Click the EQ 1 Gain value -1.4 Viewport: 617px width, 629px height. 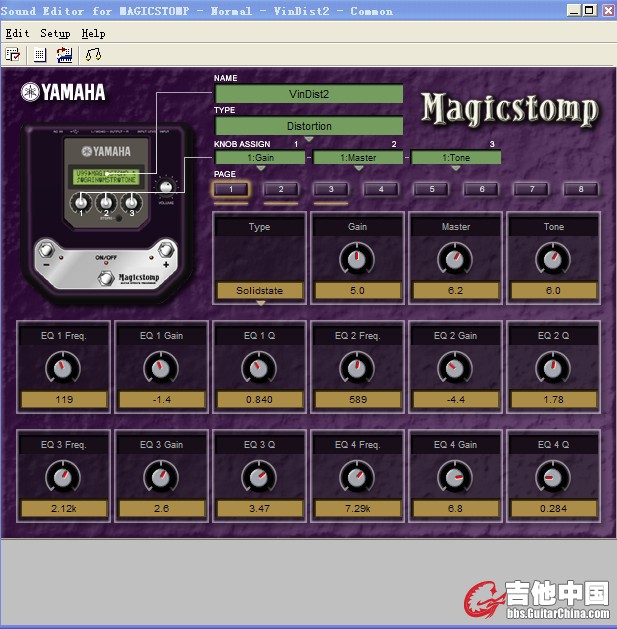[x=162, y=400]
